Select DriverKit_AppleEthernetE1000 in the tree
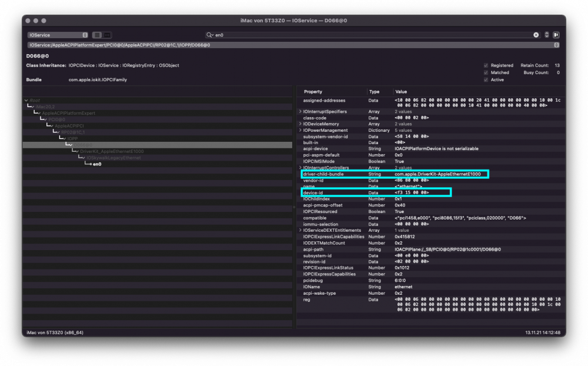The width and height of the screenshot is (588, 366). 112,151
